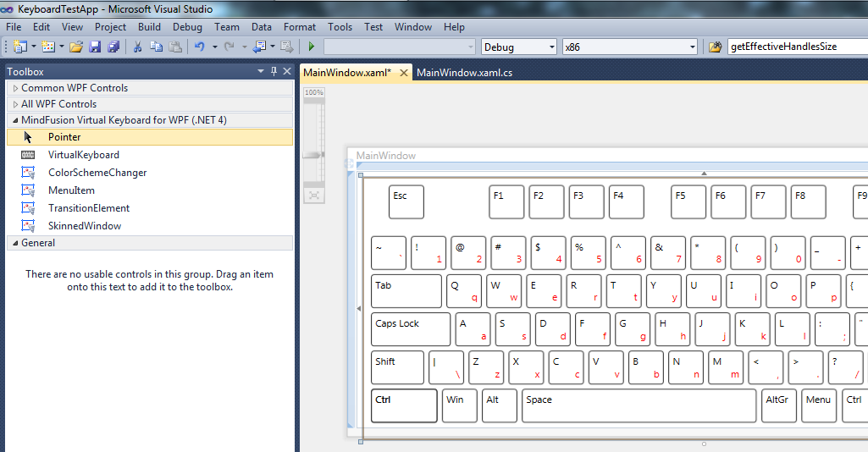Expand the Common WPF Controls group
The image size is (868, 452).
tap(15, 88)
